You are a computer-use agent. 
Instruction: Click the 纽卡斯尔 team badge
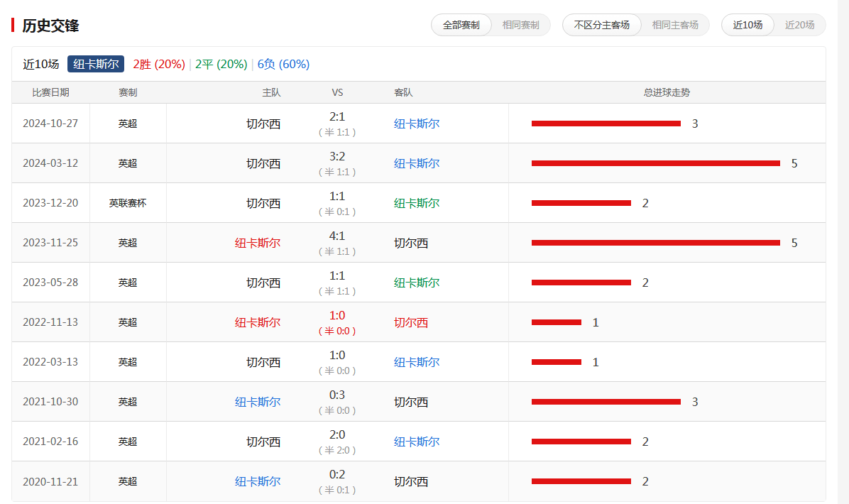click(96, 64)
